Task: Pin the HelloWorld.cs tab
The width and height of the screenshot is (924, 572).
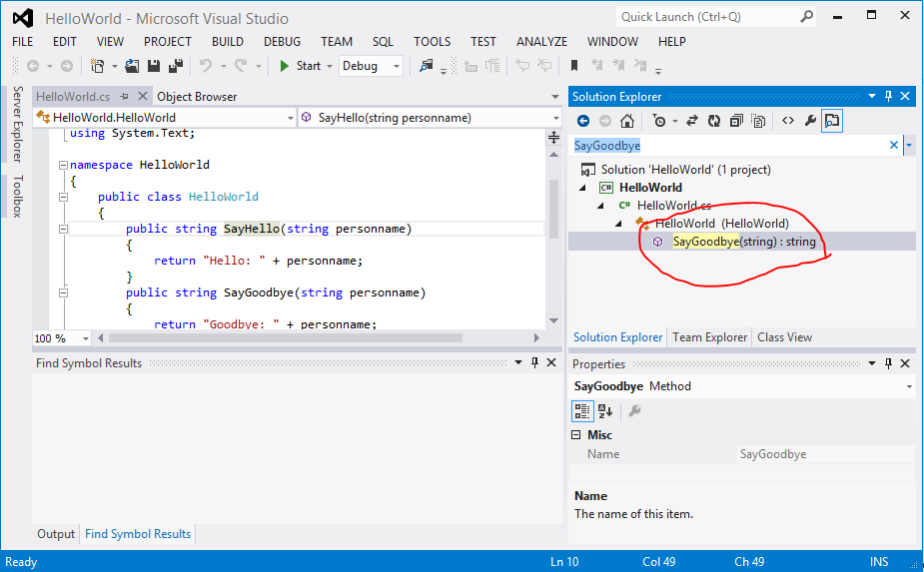Action: coord(124,96)
